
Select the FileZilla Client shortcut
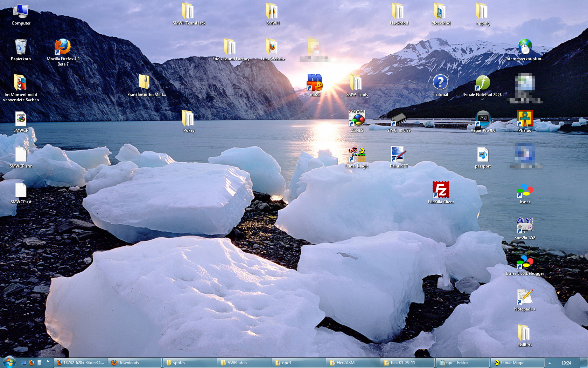point(441,193)
